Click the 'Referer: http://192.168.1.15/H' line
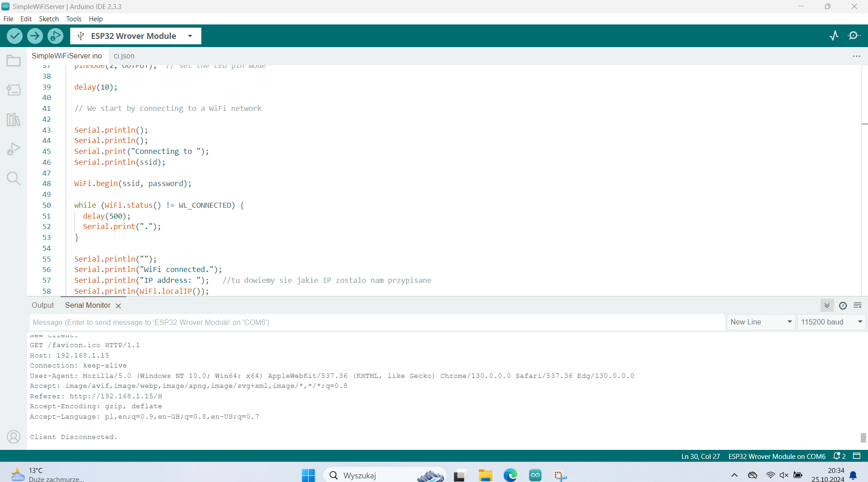This screenshot has height=482, width=868. pos(96,396)
